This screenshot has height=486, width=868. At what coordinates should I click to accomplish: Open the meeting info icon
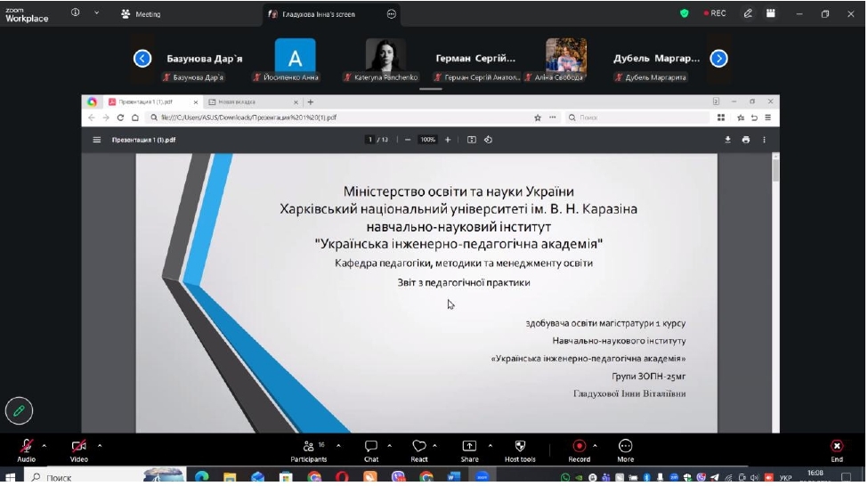tap(76, 12)
